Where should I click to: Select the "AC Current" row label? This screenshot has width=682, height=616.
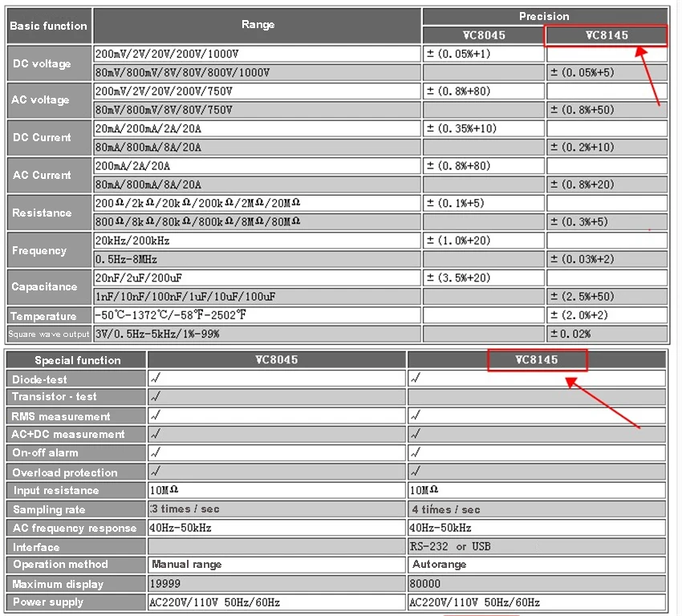(x=49, y=175)
